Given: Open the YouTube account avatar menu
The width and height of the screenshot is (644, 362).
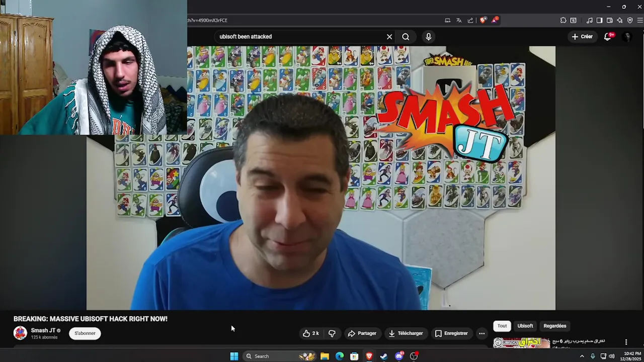Looking at the screenshot, I should pyautogui.click(x=627, y=37).
